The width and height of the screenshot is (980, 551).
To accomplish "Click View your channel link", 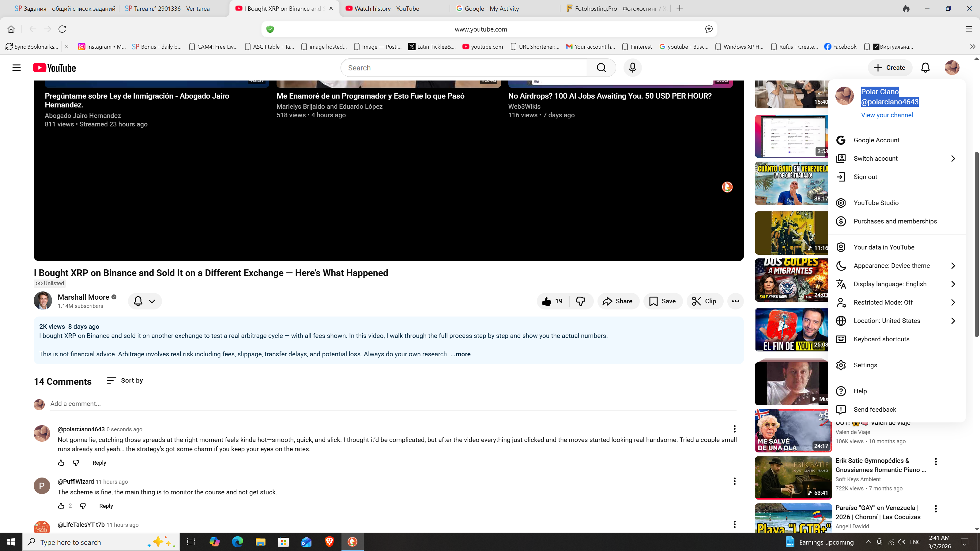I will point(886,115).
